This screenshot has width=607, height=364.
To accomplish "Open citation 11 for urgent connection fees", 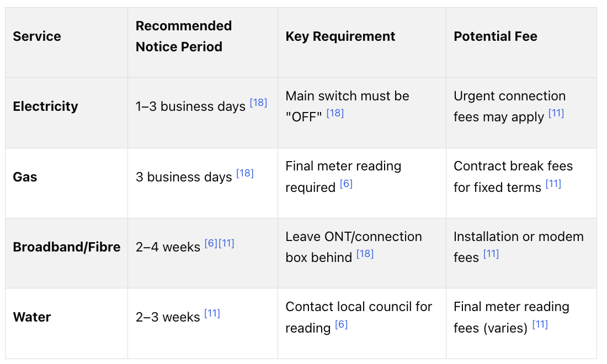I will [556, 114].
